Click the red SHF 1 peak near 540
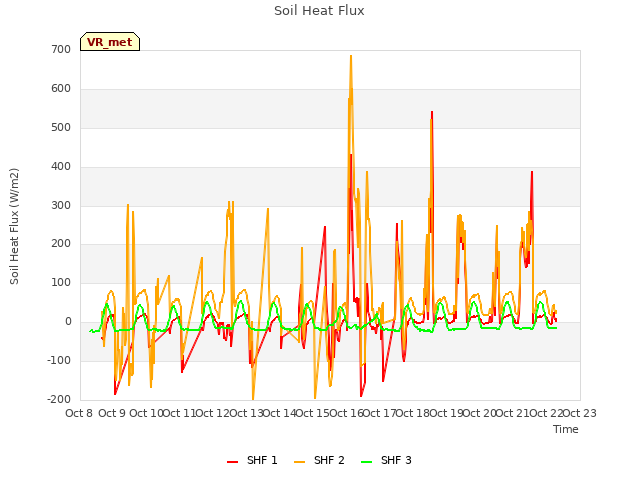Image resolution: width=640 pixels, height=480 pixels. click(x=432, y=112)
